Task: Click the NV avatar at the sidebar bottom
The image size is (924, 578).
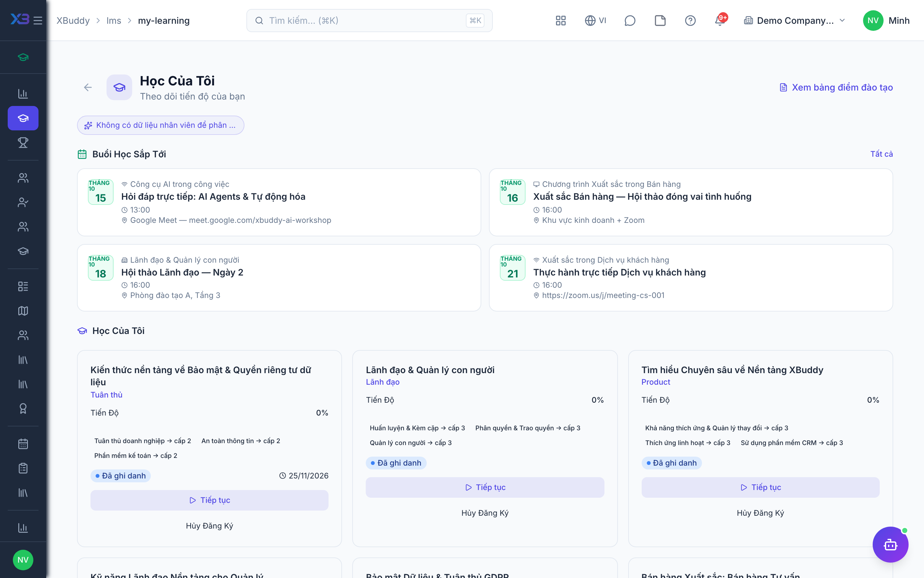Action: (23, 560)
